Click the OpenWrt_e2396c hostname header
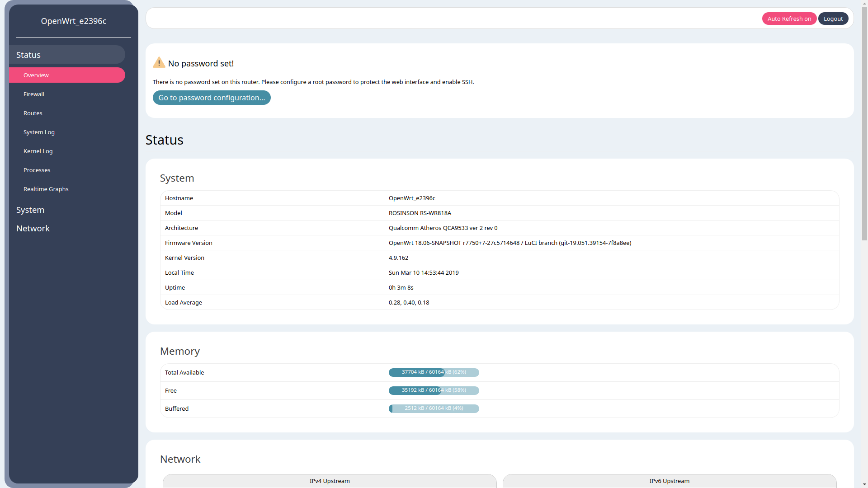868x488 pixels. (74, 21)
